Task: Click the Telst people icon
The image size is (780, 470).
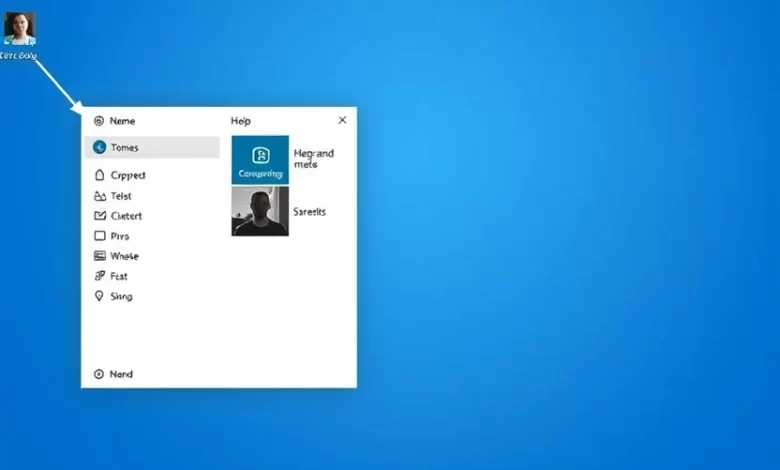Action: point(100,196)
